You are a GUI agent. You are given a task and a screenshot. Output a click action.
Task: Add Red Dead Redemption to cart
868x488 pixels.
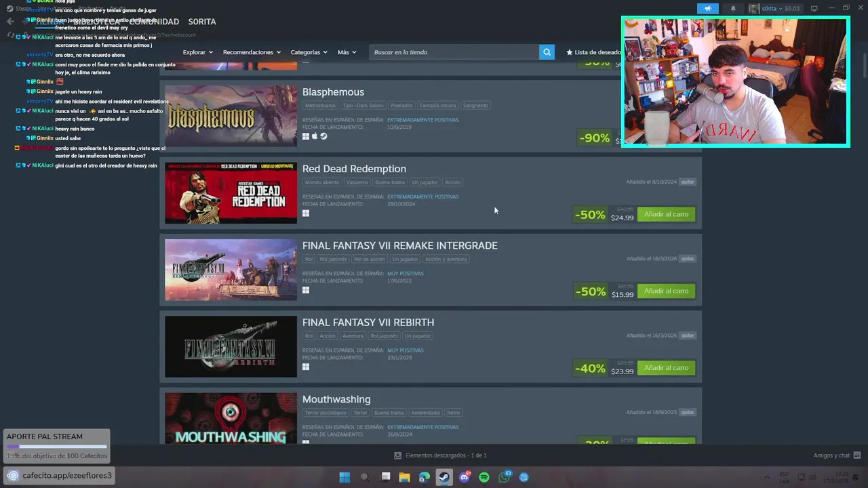(666, 214)
